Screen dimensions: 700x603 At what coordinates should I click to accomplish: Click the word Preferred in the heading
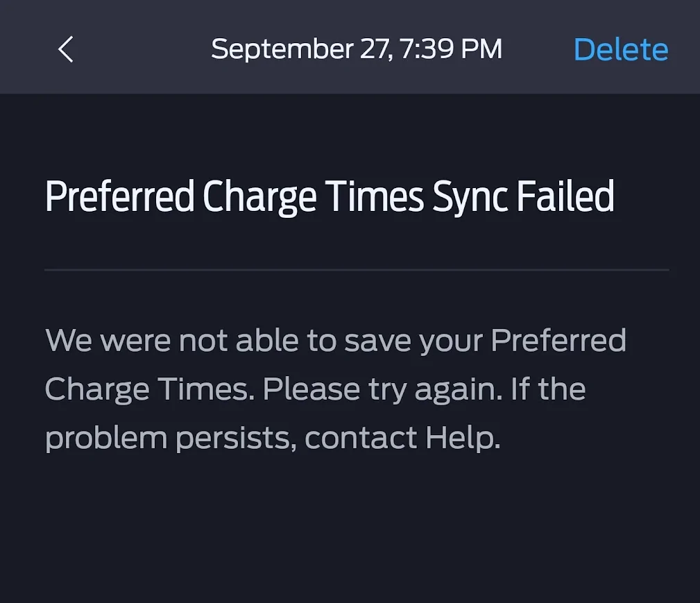click(x=119, y=197)
